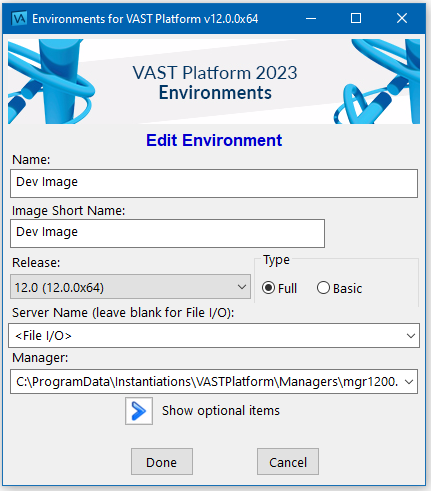
Task: Focus the Name input field
Action: coord(214,183)
